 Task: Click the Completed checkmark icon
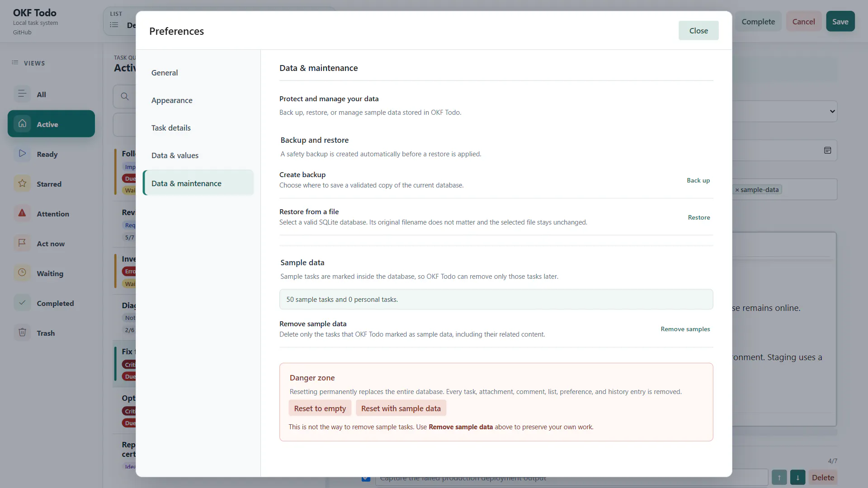[22, 303]
